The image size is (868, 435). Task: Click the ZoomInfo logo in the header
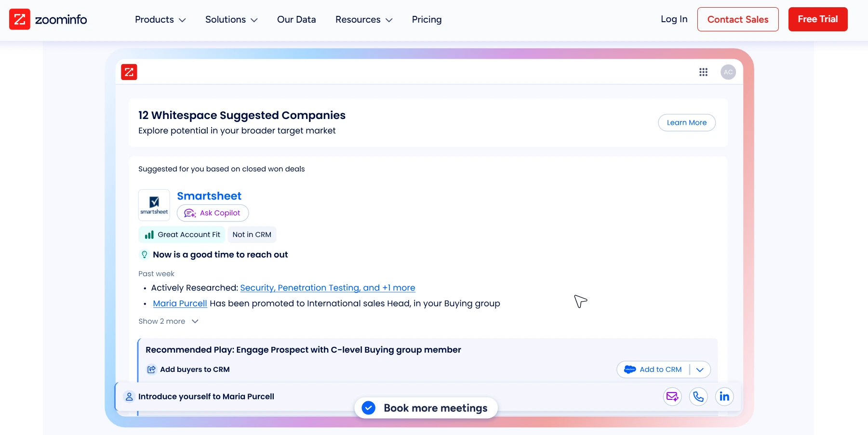pyautogui.click(x=48, y=19)
